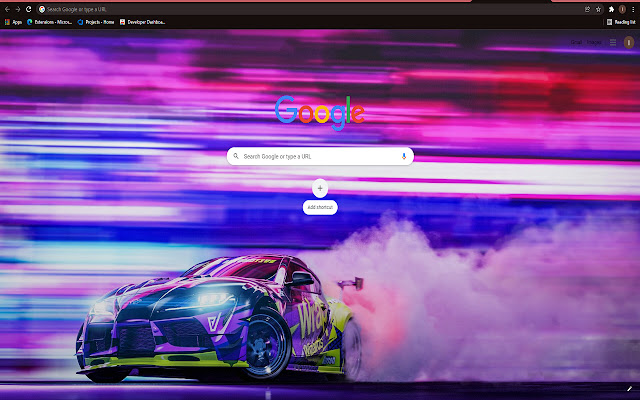Go back with the browser back arrow

[x=7, y=9]
